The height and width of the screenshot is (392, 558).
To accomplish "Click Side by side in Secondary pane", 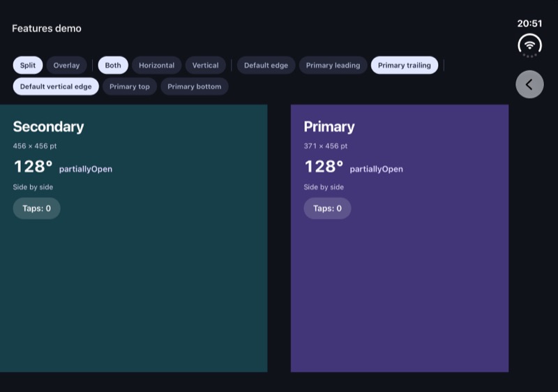I will [x=33, y=187].
